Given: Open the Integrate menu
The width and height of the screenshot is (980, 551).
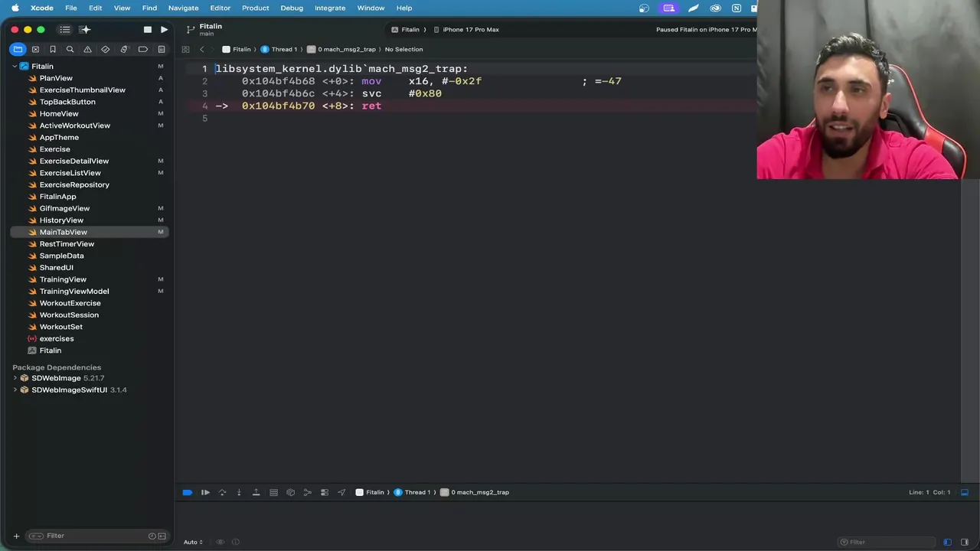Looking at the screenshot, I should (330, 8).
